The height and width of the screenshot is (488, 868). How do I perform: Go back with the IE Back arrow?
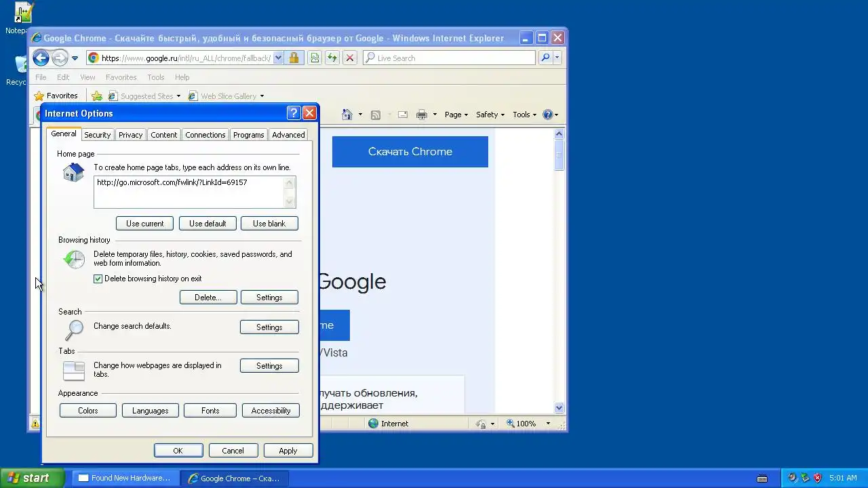coord(41,58)
